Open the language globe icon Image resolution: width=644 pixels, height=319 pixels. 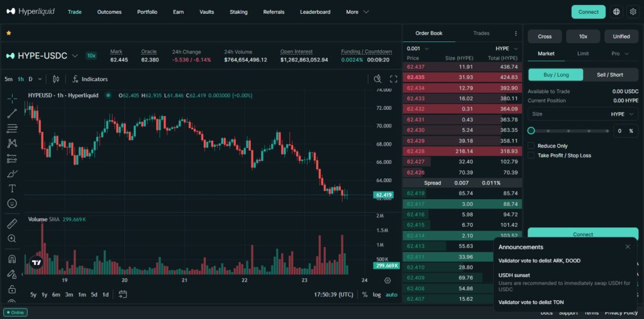point(616,12)
